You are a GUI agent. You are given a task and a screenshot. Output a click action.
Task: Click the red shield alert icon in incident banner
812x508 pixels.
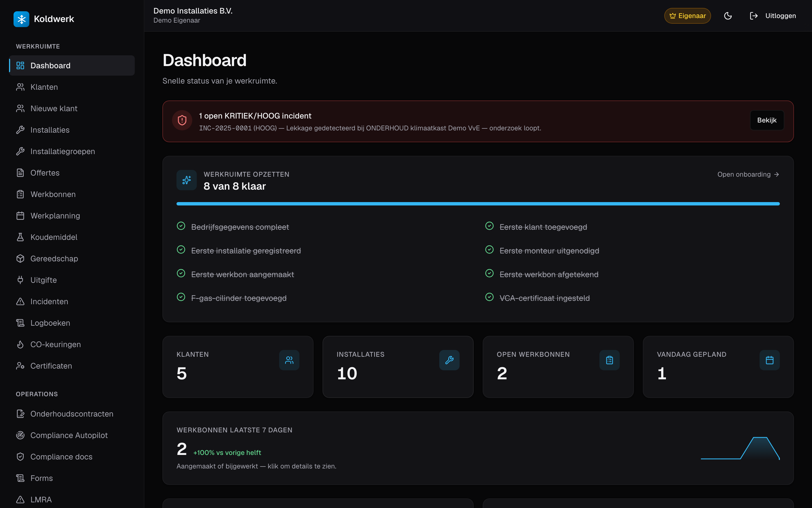pyautogui.click(x=182, y=120)
